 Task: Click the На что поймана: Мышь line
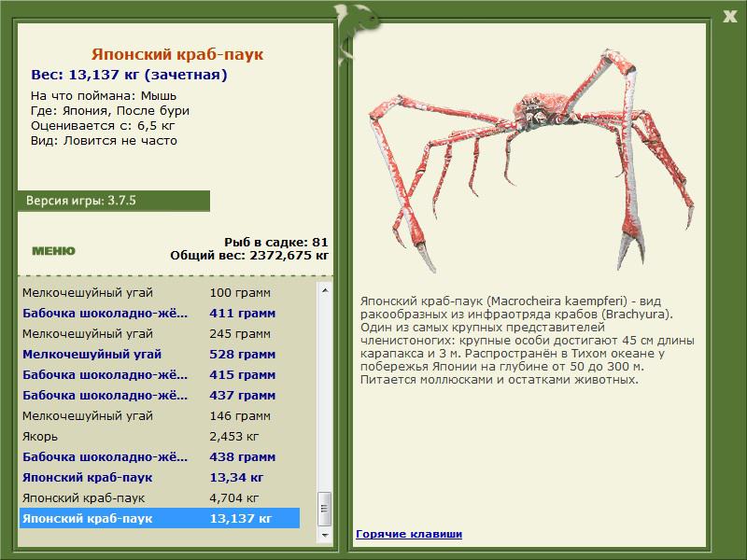(x=104, y=95)
